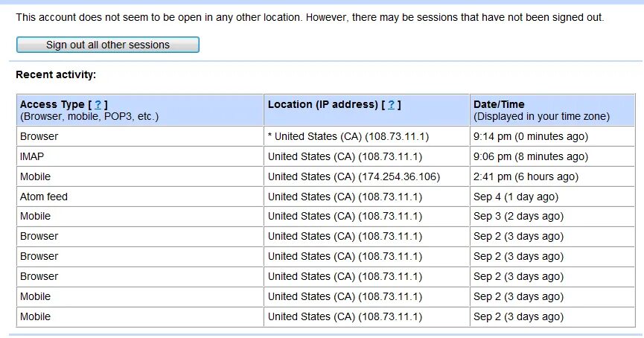Click the Recent activity heading
The width and height of the screenshot is (644, 338).
pos(56,74)
